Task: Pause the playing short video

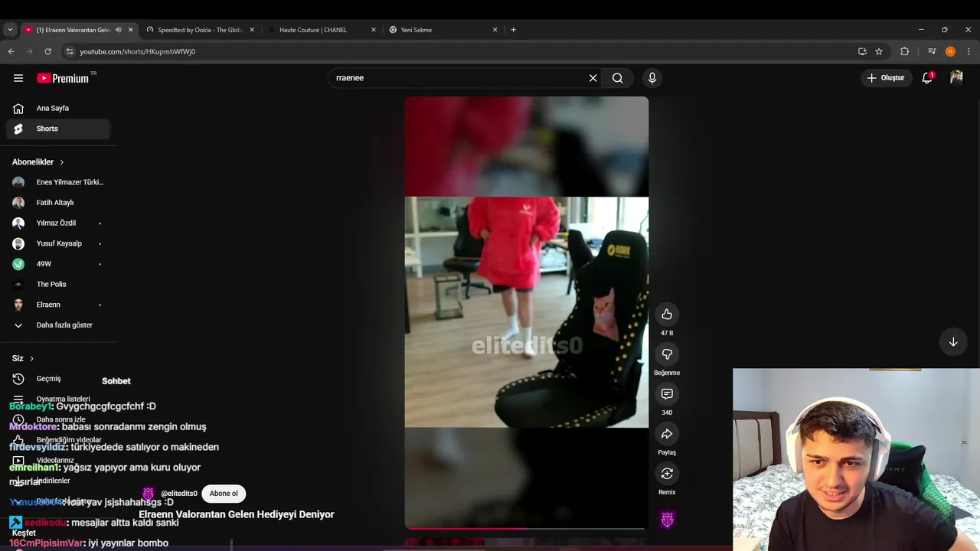Action: tap(527, 312)
